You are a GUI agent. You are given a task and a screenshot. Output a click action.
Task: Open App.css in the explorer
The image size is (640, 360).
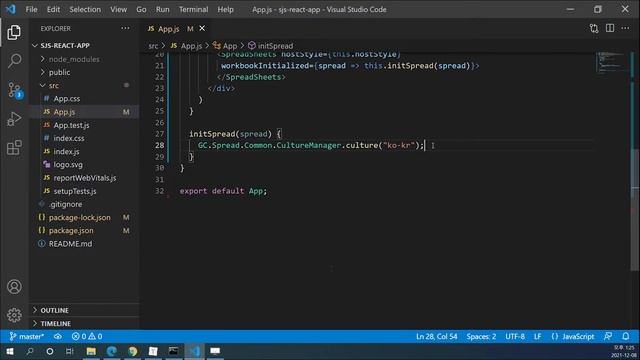coord(67,99)
